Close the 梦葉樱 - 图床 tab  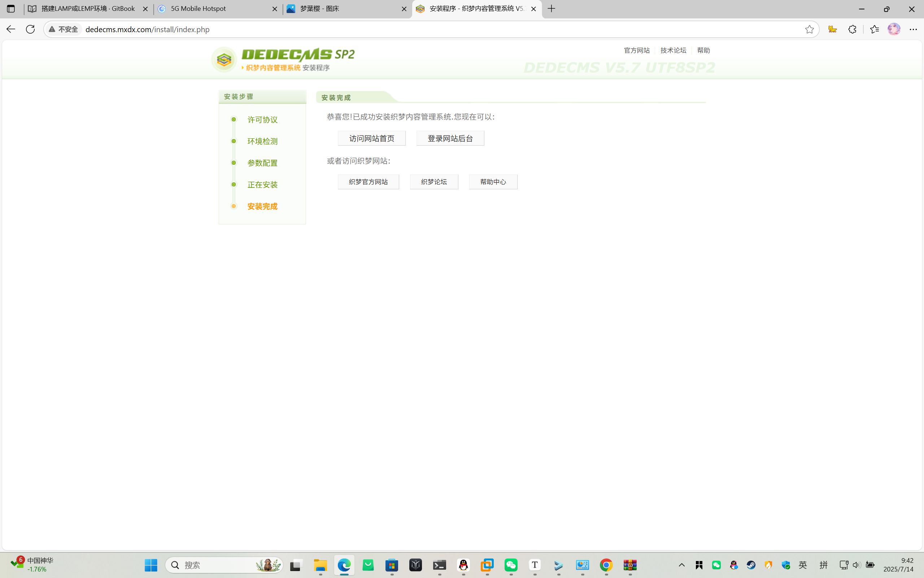[x=404, y=9]
